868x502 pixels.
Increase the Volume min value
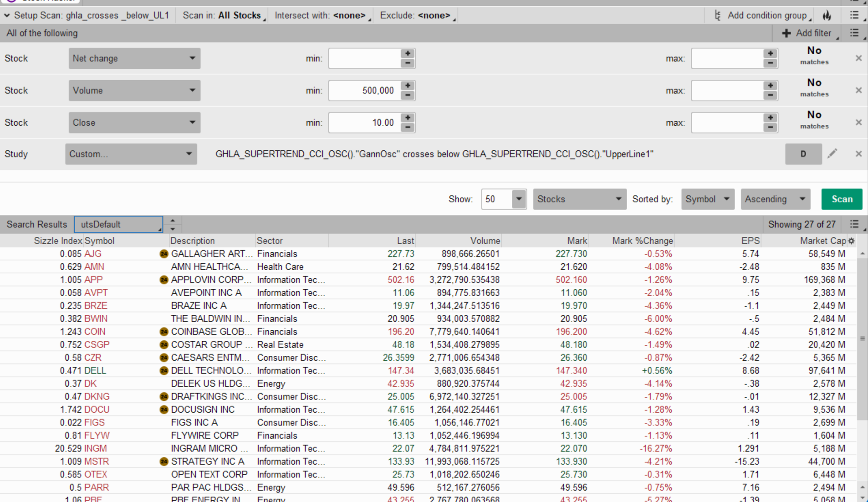pos(408,86)
